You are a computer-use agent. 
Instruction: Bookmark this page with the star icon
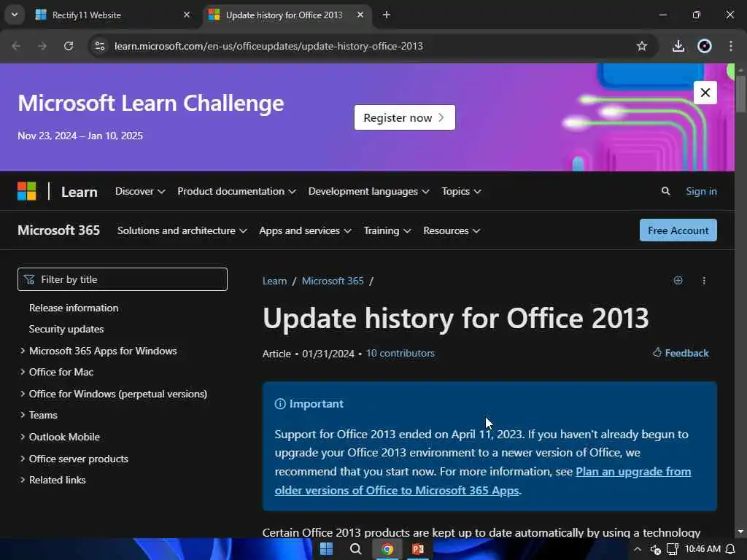[642, 46]
